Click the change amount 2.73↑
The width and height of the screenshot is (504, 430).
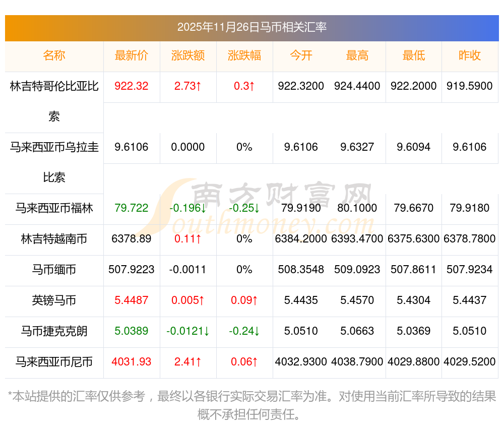pyautogui.click(x=187, y=86)
